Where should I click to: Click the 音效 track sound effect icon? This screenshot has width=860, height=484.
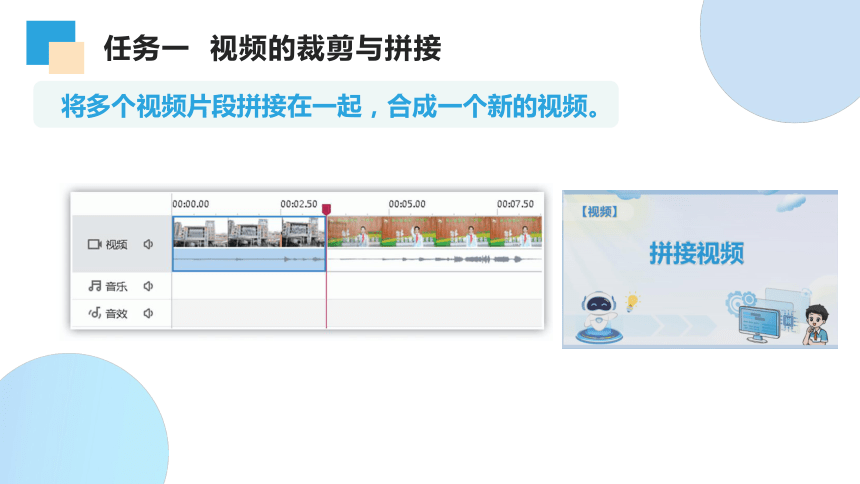click(95, 313)
